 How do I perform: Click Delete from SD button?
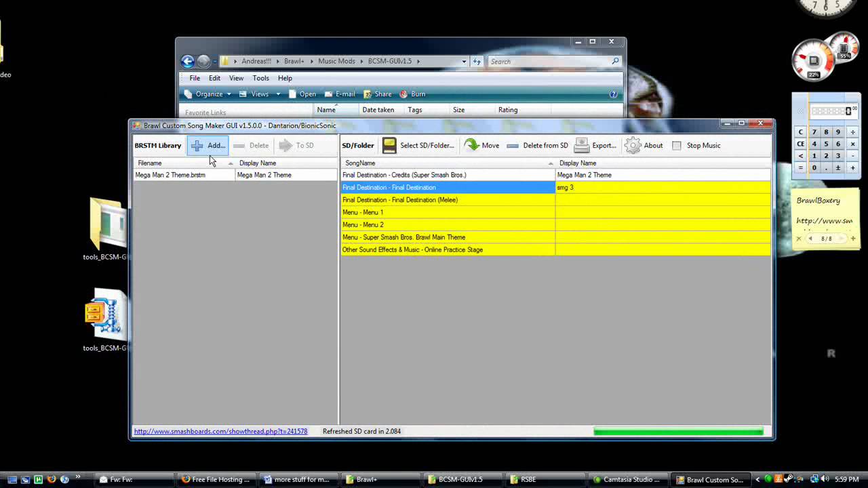coord(537,145)
